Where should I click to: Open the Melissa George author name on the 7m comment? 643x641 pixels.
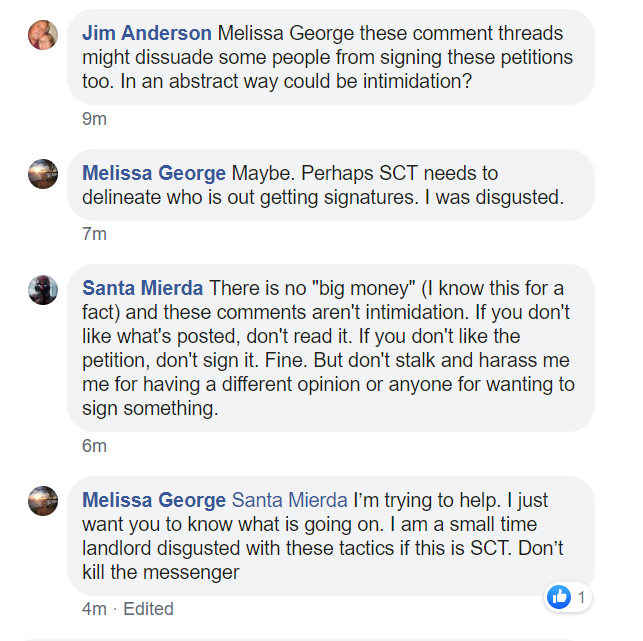point(154,173)
